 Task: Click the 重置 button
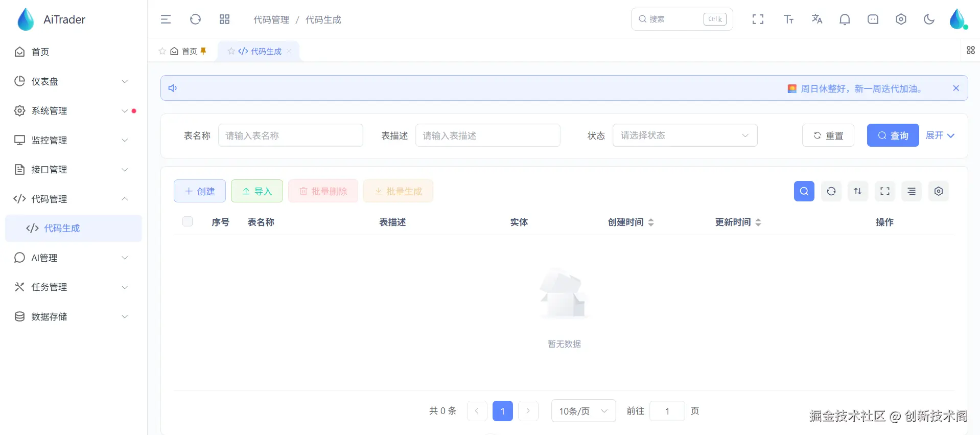point(828,135)
